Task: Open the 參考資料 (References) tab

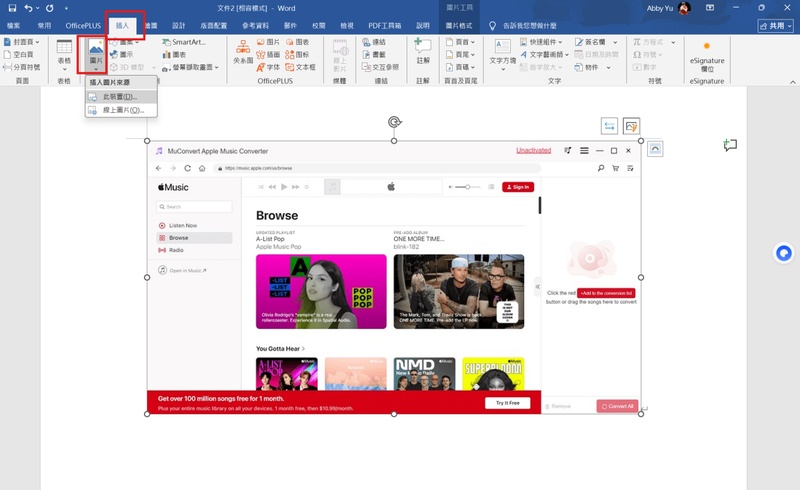Action: 255,26
